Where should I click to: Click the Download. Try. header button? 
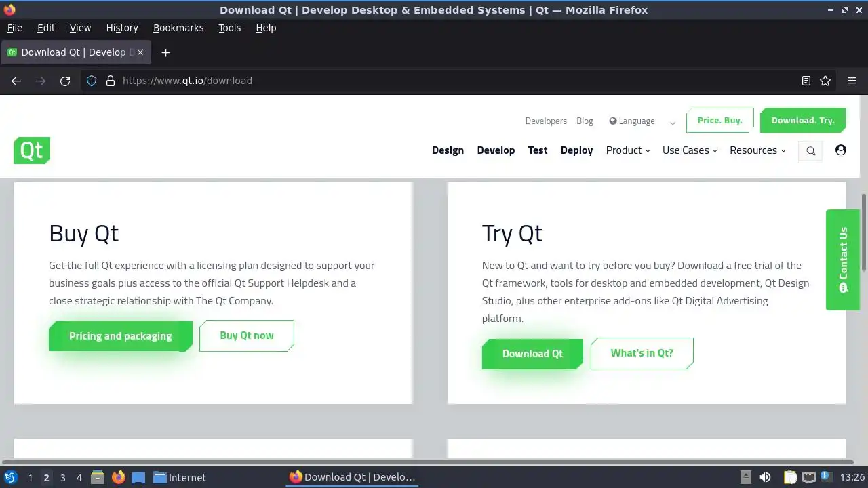[803, 121]
